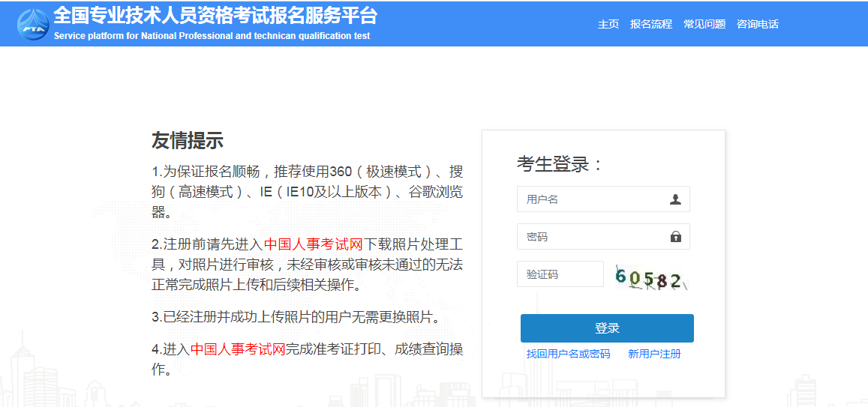The image size is (868, 407).
Task: Focus the 用户名 input field
Action: point(593,199)
